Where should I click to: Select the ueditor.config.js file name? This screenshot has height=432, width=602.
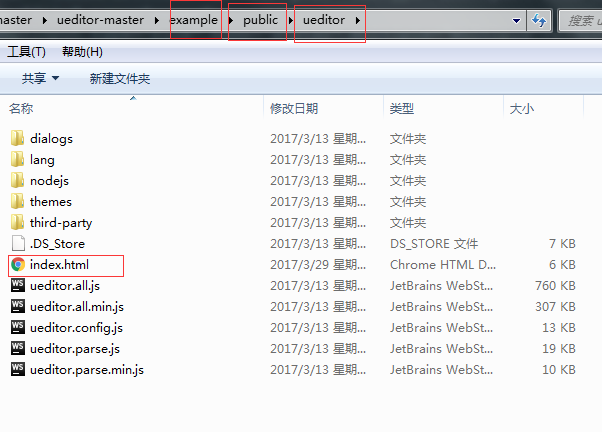[76, 328]
